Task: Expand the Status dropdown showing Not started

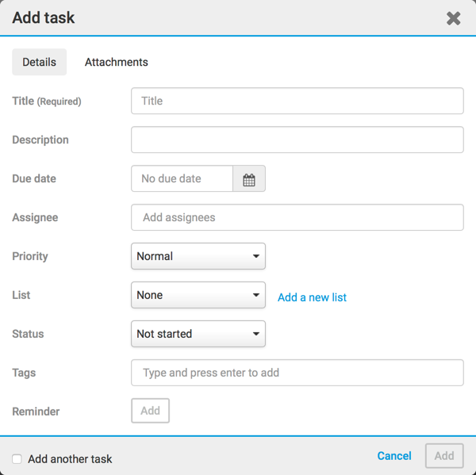Action: tap(198, 334)
